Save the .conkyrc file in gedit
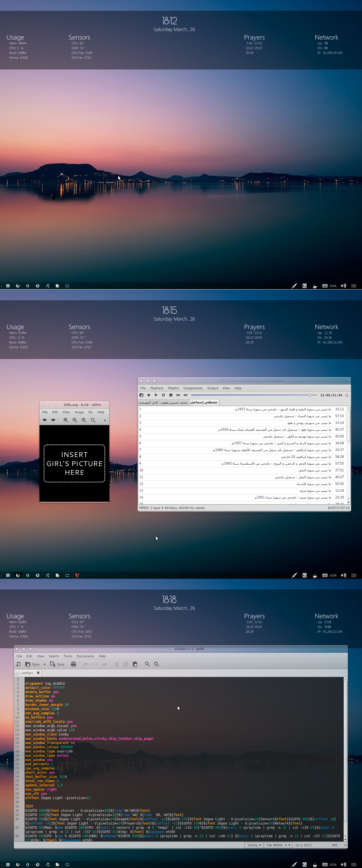 (57, 664)
